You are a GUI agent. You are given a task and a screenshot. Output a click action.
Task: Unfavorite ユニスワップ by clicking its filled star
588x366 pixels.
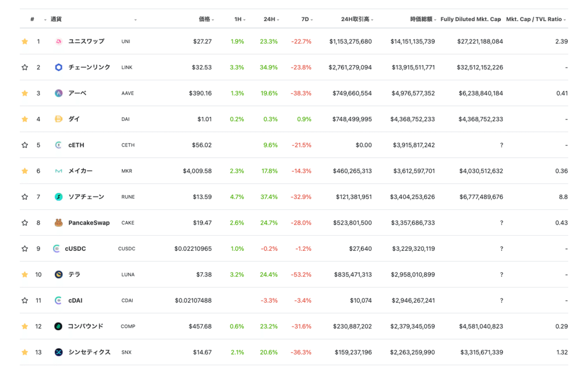tap(24, 41)
